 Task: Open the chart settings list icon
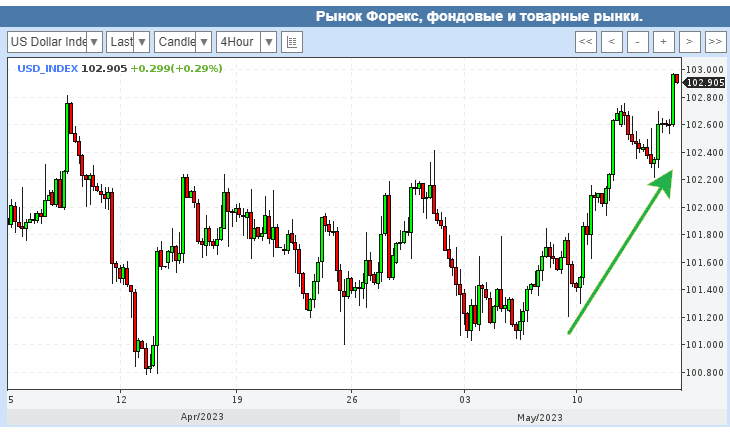pos(292,42)
